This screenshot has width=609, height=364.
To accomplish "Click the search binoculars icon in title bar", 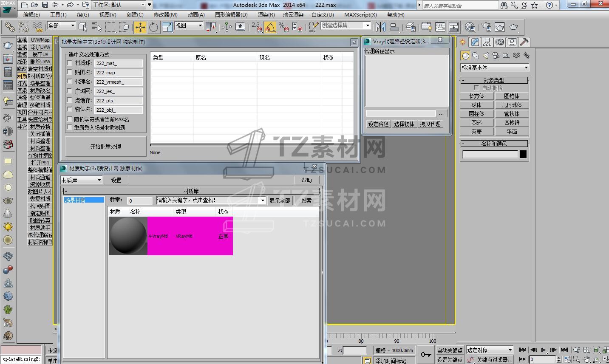I will coord(504,5).
